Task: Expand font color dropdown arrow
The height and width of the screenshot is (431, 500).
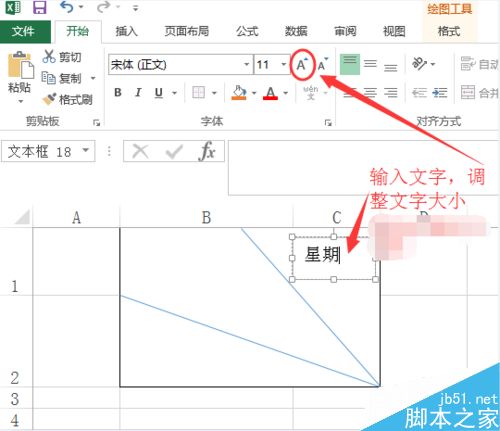Action: click(x=285, y=93)
